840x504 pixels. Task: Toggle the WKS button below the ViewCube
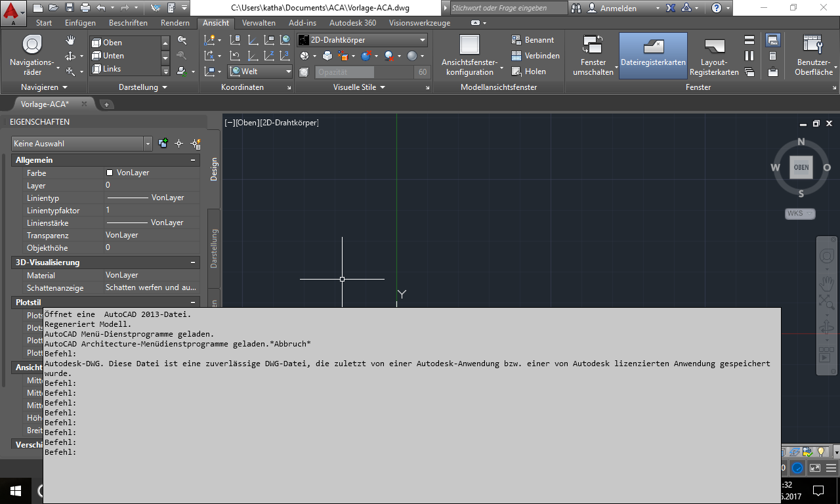point(800,214)
